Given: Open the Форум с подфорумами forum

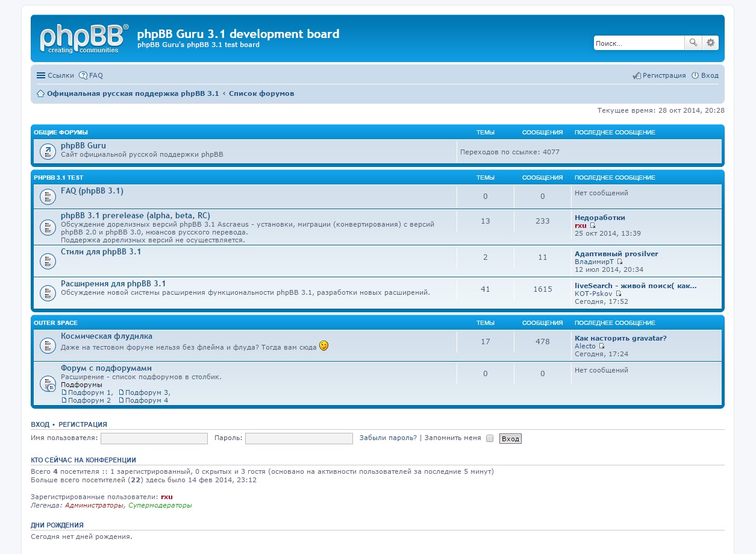Looking at the screenshot, I should 106,368.
